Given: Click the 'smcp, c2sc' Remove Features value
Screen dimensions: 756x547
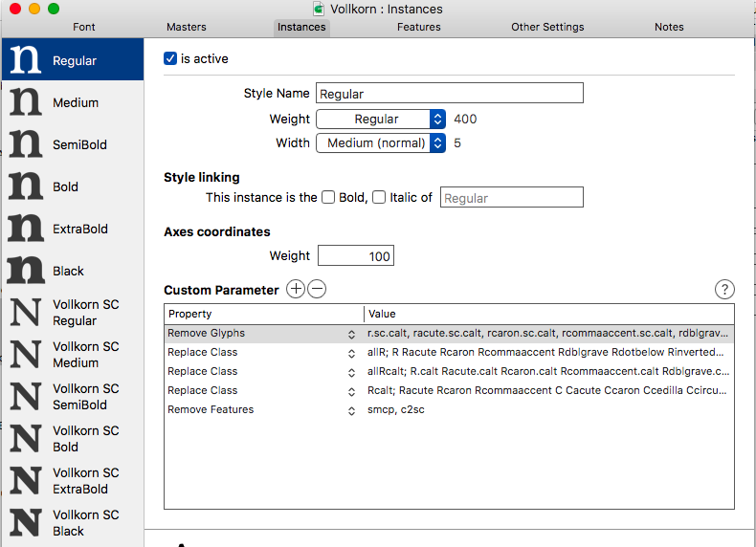Looking at the screenshot, I should pos(396,409).
